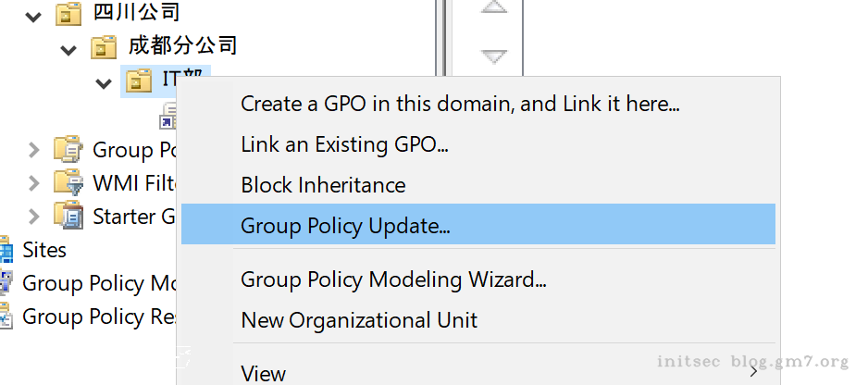Collapse the 四川公司 tree node
Viewport: 868px width, 385px height.
[x=34, y=16]
